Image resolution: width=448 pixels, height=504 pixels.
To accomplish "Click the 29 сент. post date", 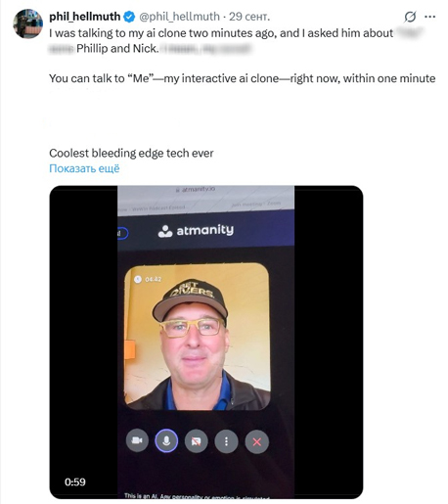I will click(x=249, y=17).
